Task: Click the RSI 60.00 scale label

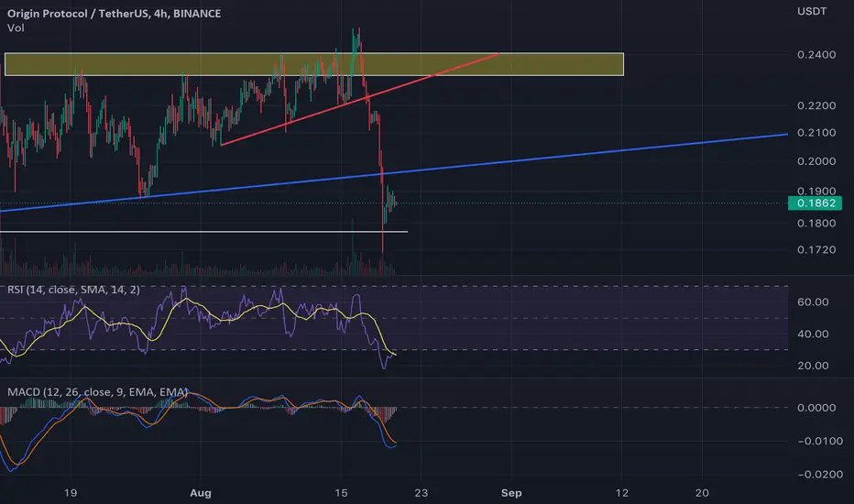Action: point(813,302)
